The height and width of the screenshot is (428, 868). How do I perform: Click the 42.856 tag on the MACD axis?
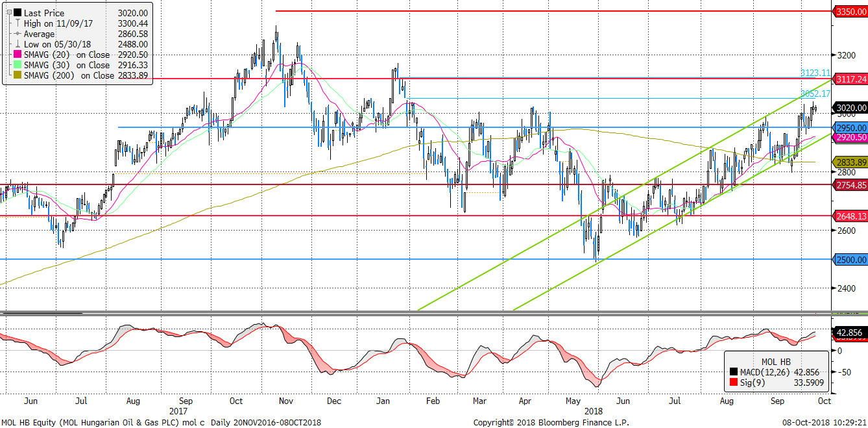coord(849,333)
